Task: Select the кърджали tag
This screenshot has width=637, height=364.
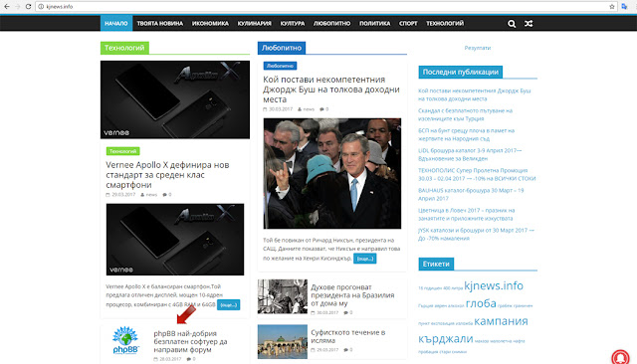Action: (x=446, y=339)
